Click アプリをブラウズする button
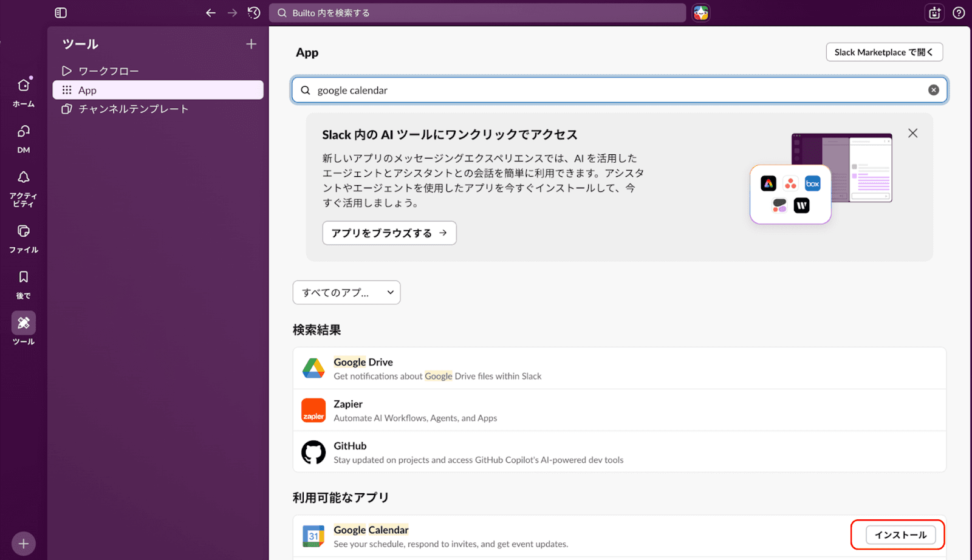Screen dimensions: 972x560 (389, 233)
